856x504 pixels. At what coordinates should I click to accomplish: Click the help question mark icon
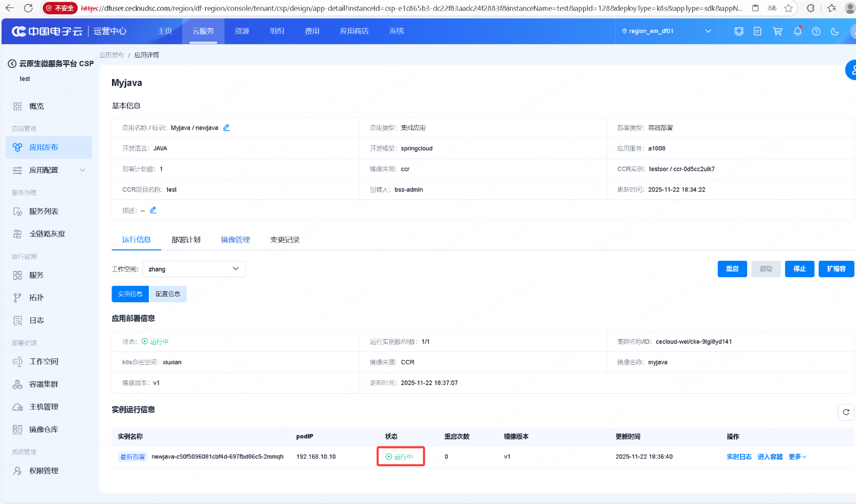pyautogui.click(x=816, y=31)
